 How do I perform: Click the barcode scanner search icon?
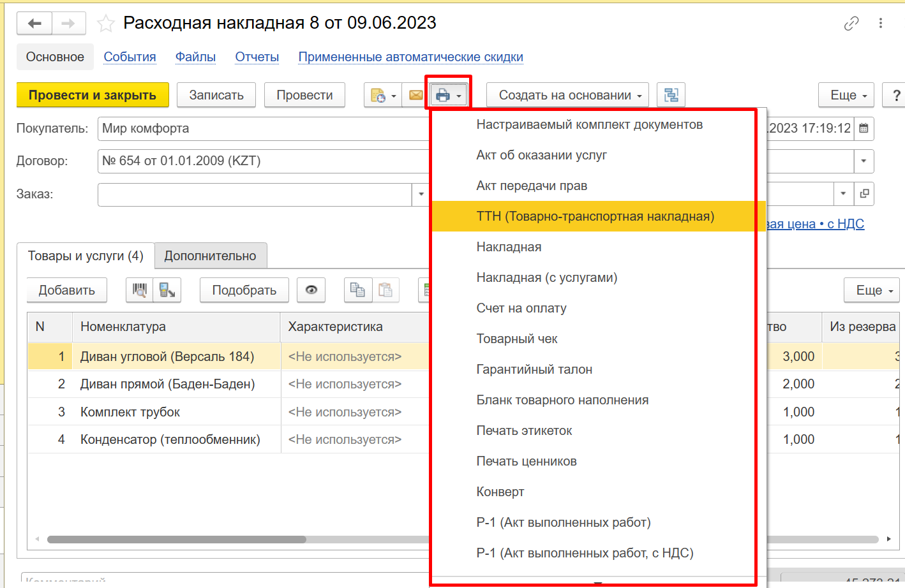[139, 290]
